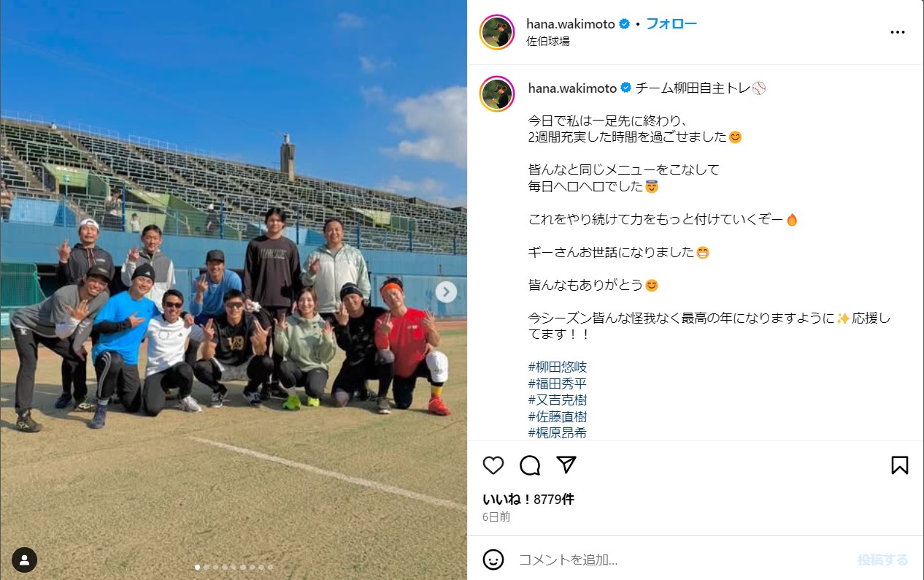Follow hana.wakimoto with the フォロー button

tap(671, 23)
